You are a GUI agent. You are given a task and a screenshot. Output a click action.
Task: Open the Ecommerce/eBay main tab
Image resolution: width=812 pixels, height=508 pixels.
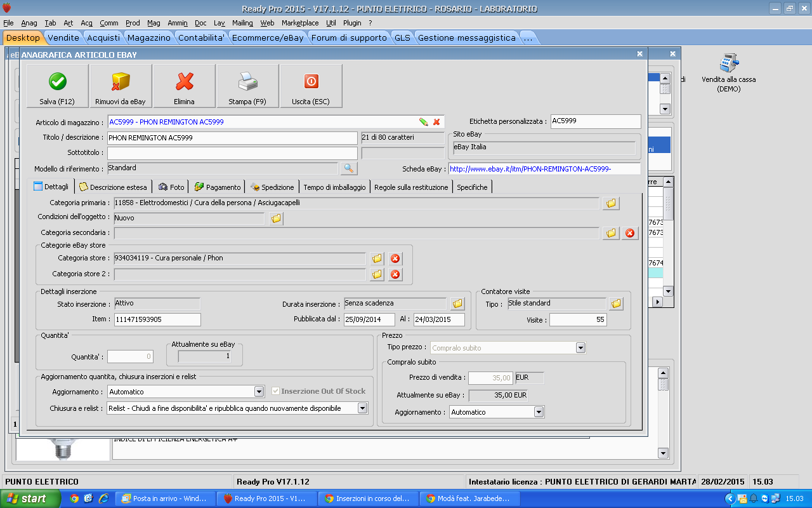tap(268, 37)
